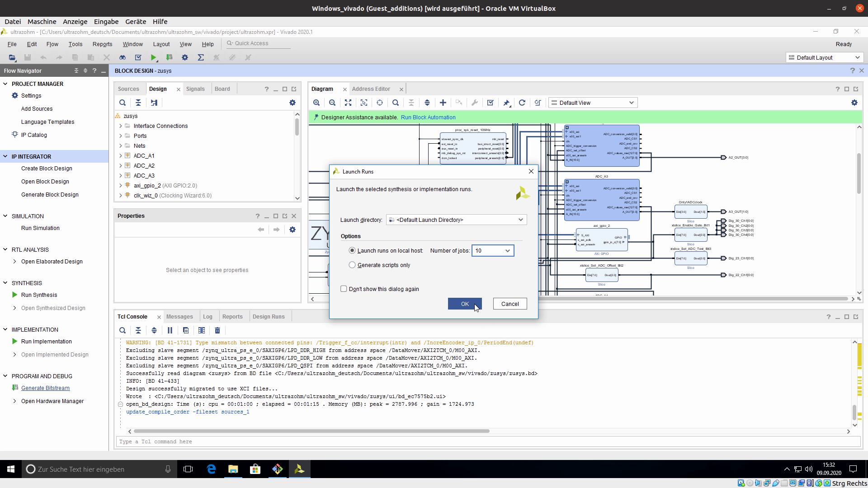The height and width of the screenshot is (488, 868).
Task: Open the Number of jobs dropdown
Action: pyautogui.click(x=507, y=250)
